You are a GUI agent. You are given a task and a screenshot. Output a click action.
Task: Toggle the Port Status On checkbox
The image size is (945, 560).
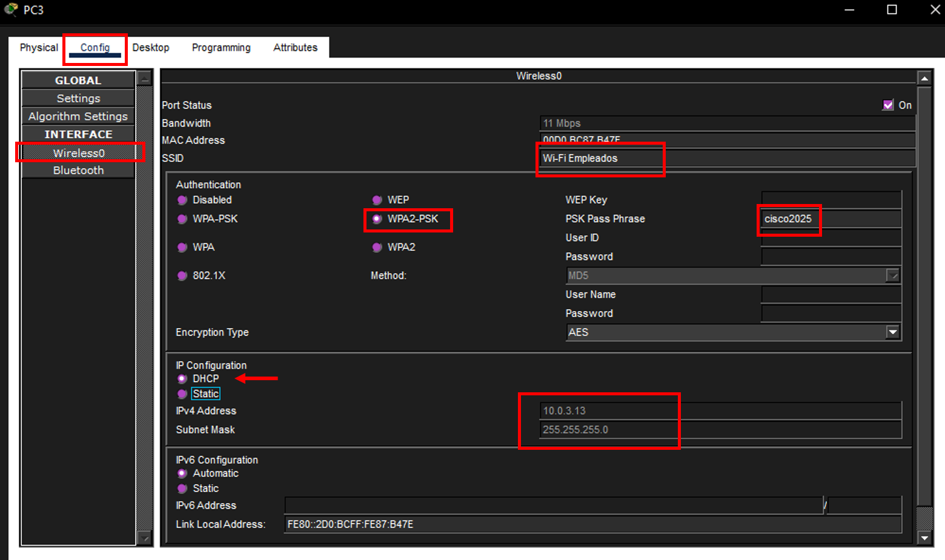888,105
